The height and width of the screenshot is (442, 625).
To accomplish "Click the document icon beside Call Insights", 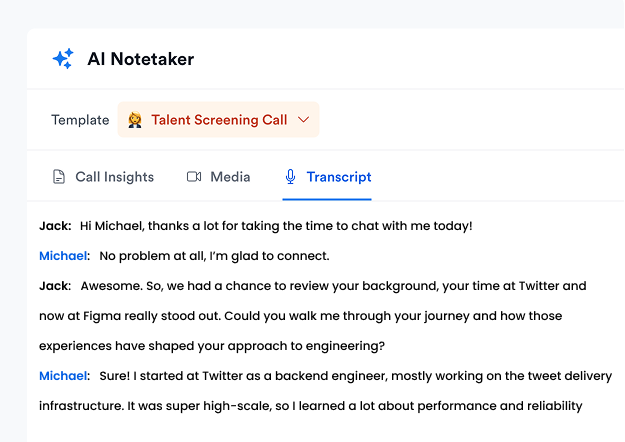I will (x=59, y=177).
